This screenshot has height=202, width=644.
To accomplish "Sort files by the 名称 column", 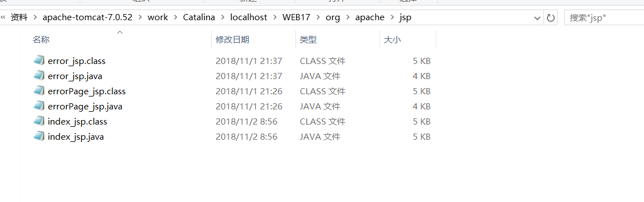I will tap(41, 40).
